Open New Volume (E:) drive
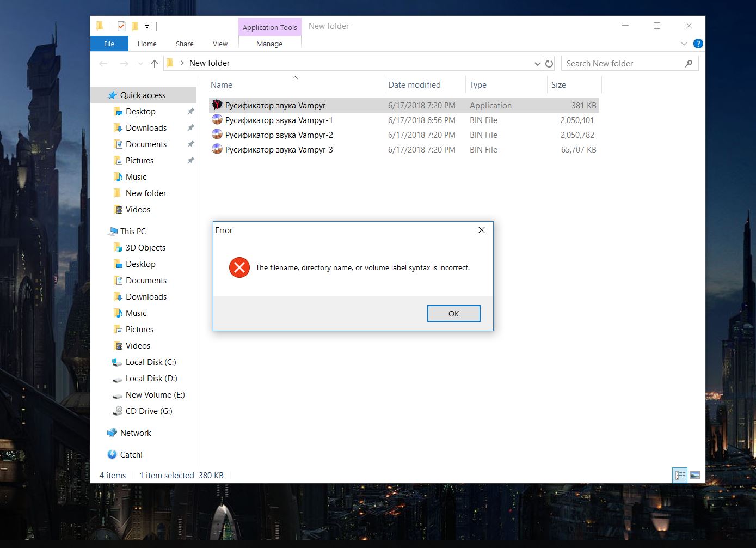The image size is (756, 548). [155, 394]
